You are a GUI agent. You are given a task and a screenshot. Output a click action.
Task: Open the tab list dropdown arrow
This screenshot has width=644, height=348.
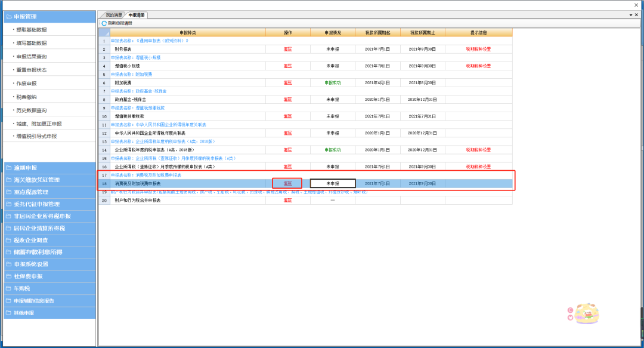click(631, 15)
